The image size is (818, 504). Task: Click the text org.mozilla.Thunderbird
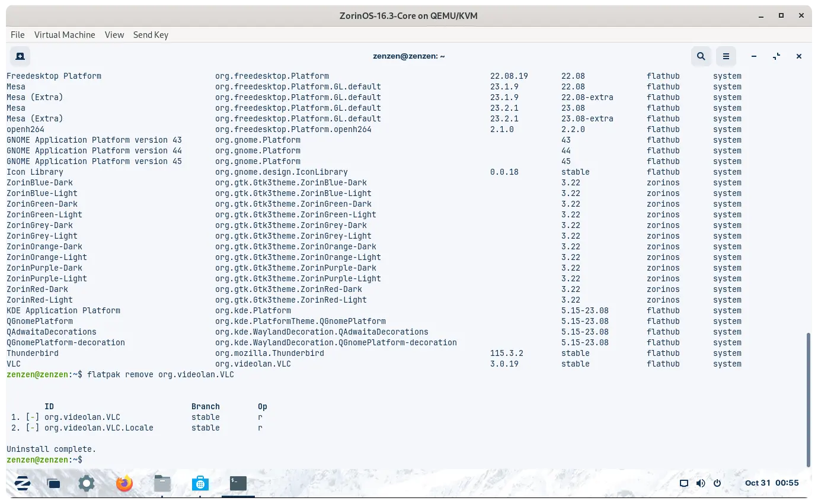pyautogui.click(x=270, y=354)
